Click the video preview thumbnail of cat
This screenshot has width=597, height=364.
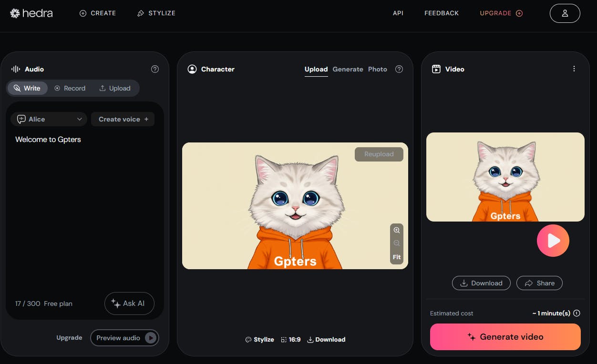[x=505, y=177]
